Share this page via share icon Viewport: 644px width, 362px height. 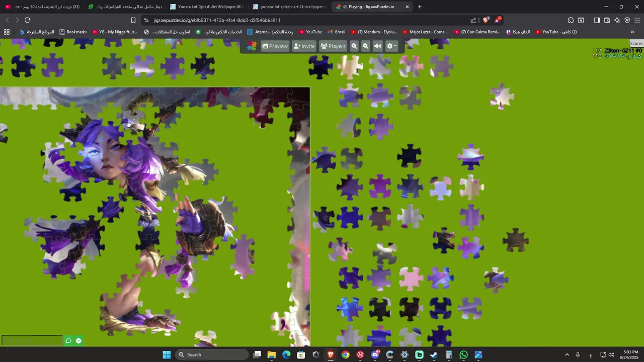click(x=473, y=20)
